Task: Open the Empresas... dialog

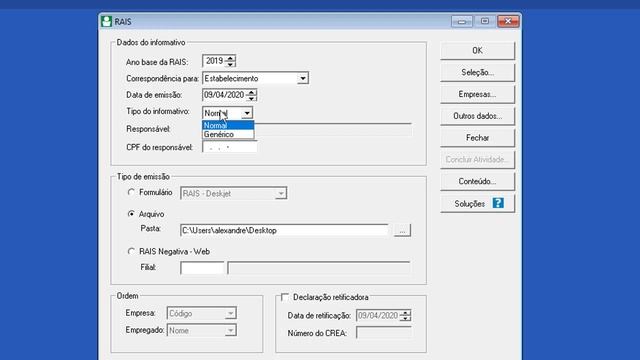Action: pyautogui.click(x=477, y=94)
